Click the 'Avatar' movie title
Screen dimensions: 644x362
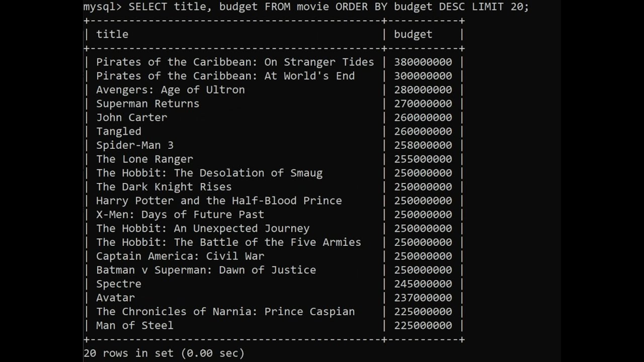(115, 298)
